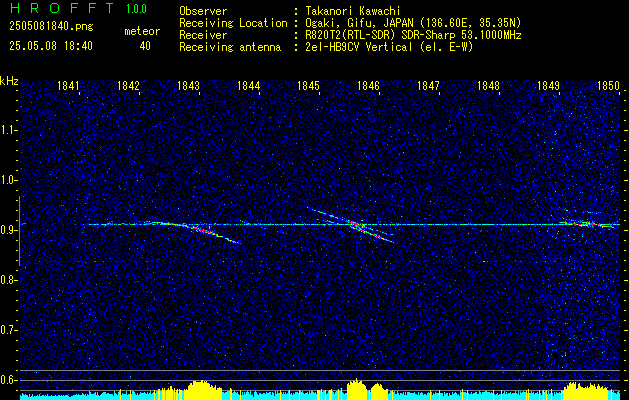Click the 1849 time marker

(548, 86)
